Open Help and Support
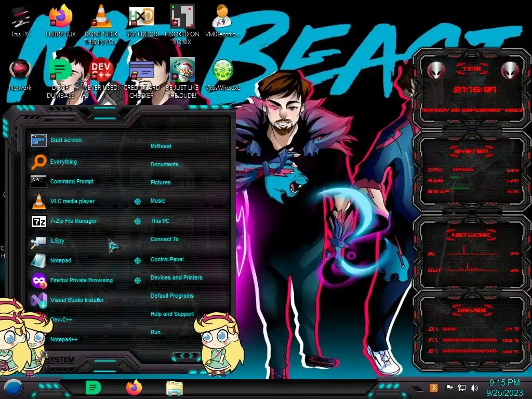532x399 pixels. coord(172,314)
